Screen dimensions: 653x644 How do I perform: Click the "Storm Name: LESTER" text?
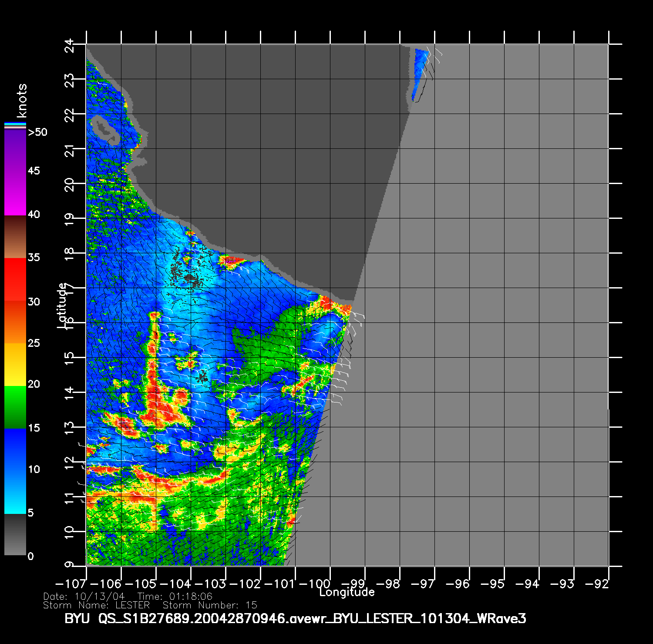96,605
